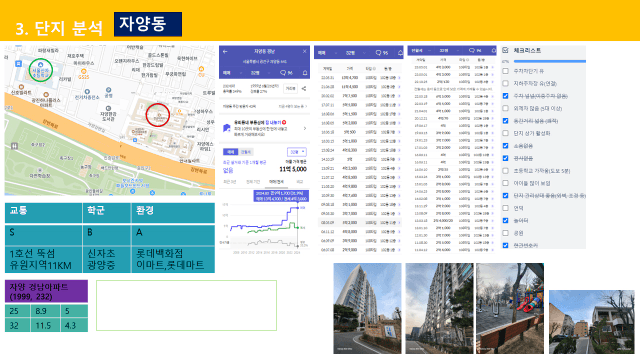640x360 pixels.
Task: Click the checklist icon next to 체크리스트
Action: click(506, 50)
